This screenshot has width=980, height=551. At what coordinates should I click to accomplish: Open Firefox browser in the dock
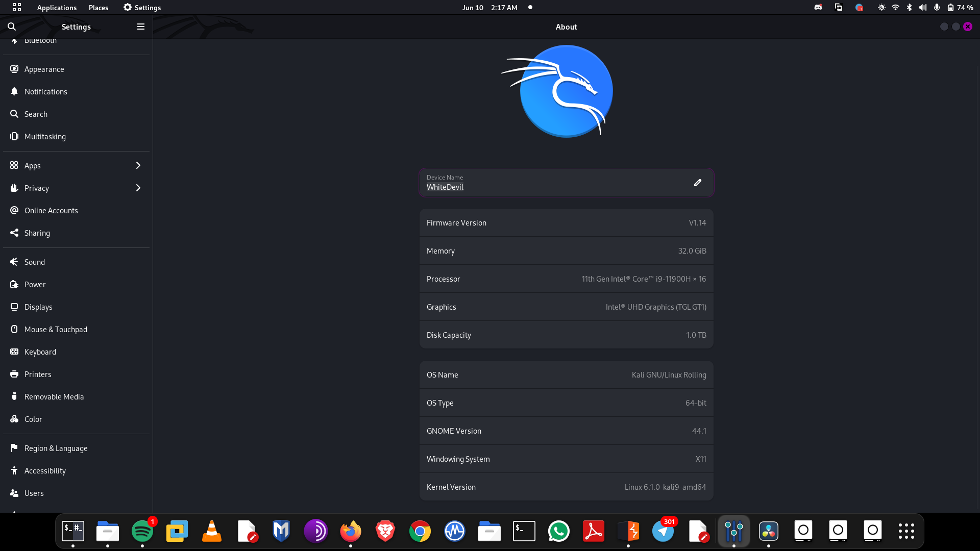click(x=351, y=531)
